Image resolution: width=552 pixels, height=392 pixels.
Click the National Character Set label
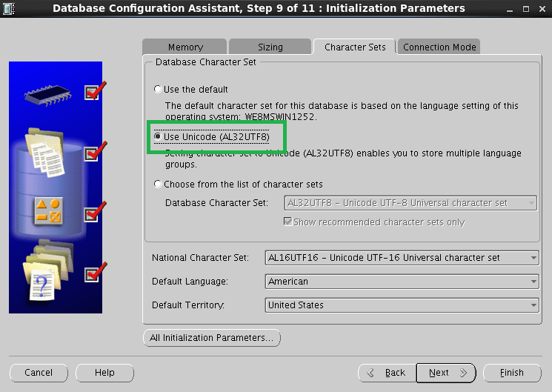(x=200, y=258)
